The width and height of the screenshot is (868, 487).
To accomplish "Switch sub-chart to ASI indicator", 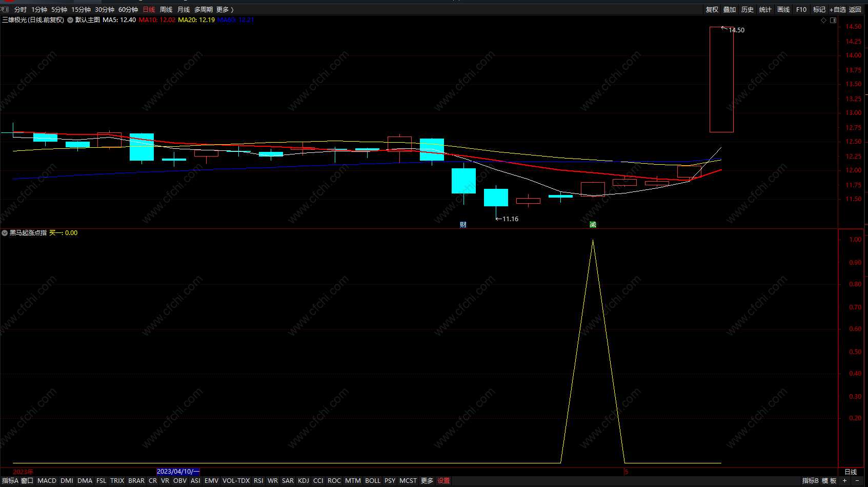I will (x=195, y=481).
